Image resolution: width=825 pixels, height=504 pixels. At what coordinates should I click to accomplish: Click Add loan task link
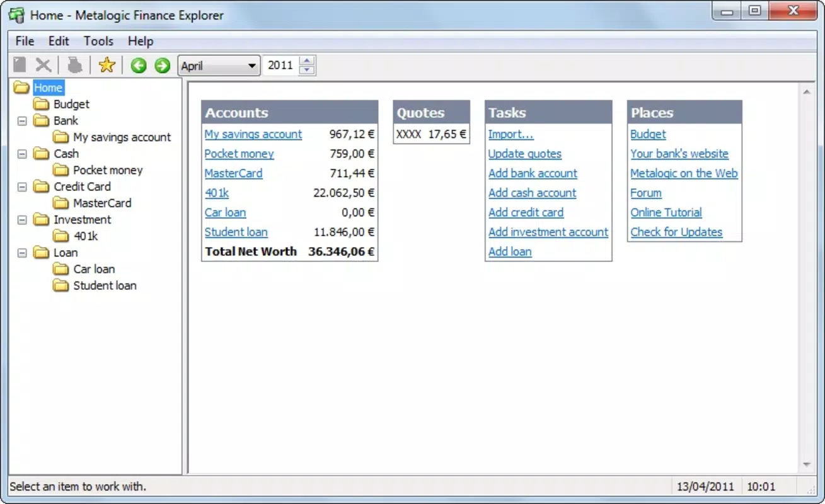[x=510, y=251]
